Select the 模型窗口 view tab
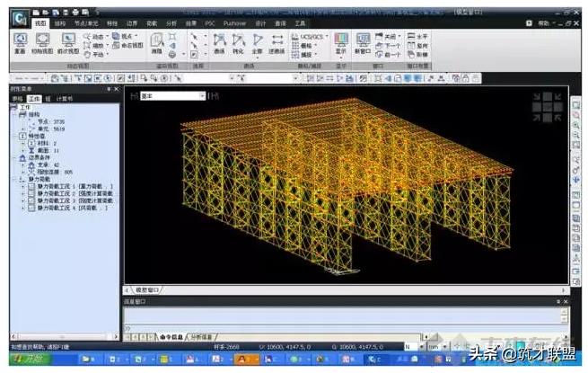The image size is (588, 373). pyautogui.click(x=147, y=290)
